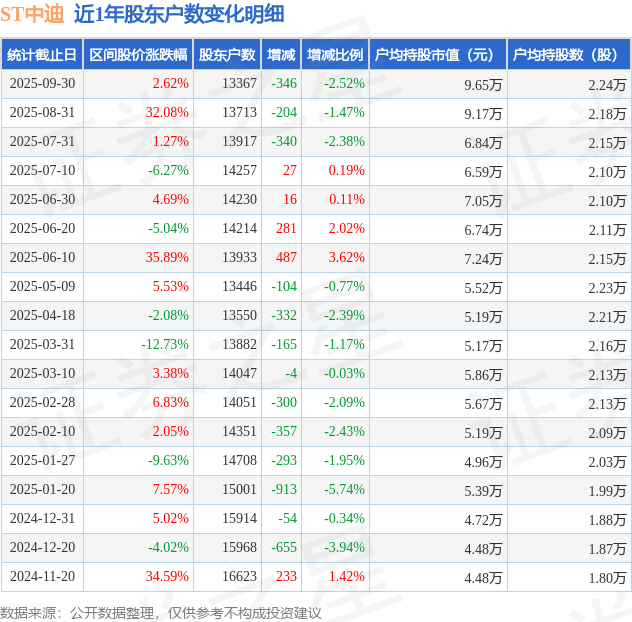
Task: Click the change value 487
Action: click(x=287, y=257)
